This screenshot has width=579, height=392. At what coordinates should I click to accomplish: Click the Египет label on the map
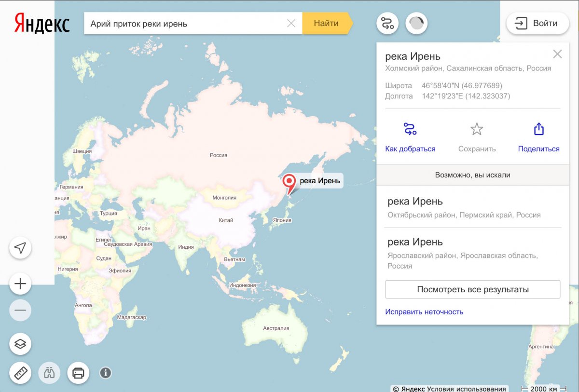tap(104, 240)
